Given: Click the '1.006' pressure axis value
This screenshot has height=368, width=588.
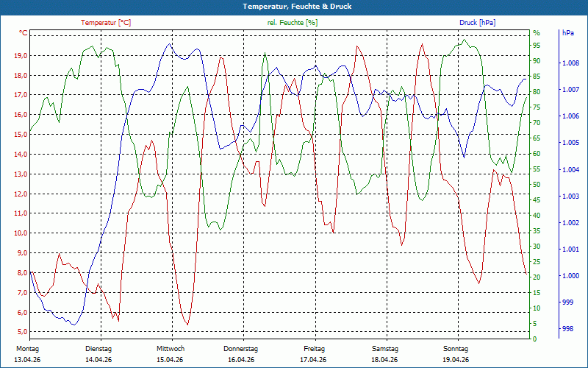Looking at the screenshot, I should 571,116.
